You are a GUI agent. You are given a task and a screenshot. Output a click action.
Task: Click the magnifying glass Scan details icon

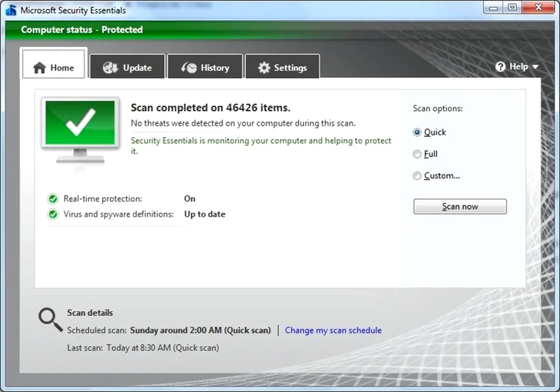pos(50,320)
